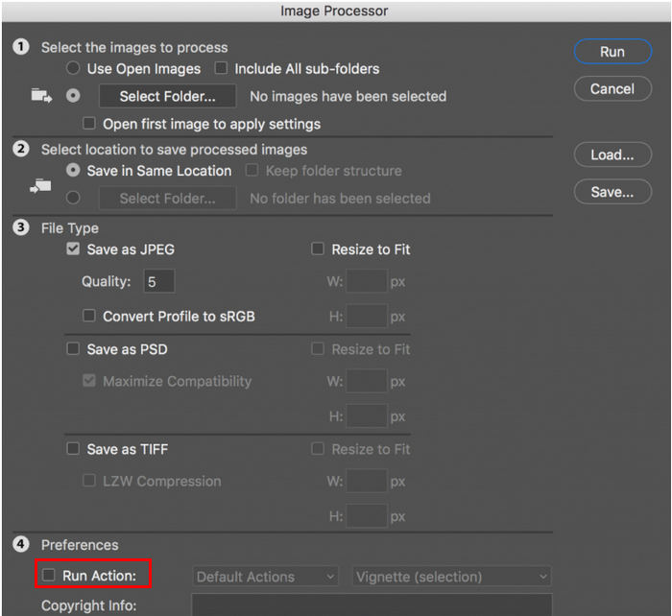Image resolution: width=672 pixels, height=616 pixels.
Task: Click the Run button
Action: pyautogui.click(x=612, y=52)
